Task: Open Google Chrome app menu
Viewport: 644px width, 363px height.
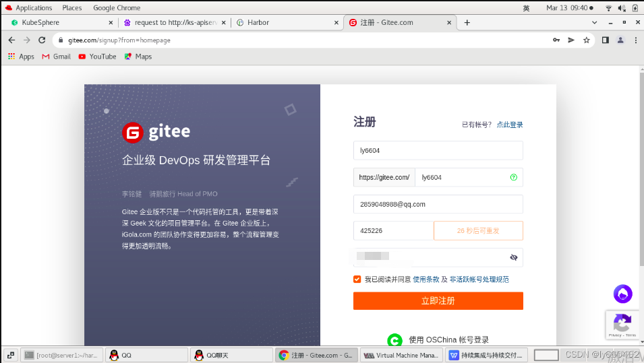Action: 117,8
